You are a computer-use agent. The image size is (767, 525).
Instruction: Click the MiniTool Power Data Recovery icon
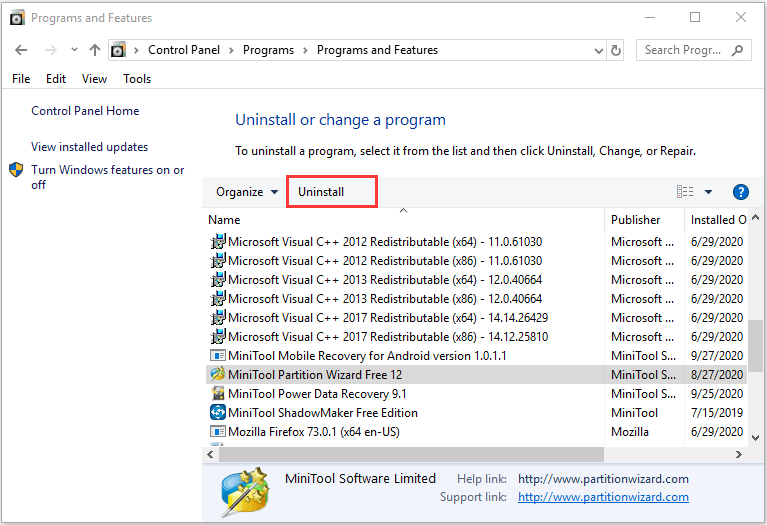(x=218, y=393)
